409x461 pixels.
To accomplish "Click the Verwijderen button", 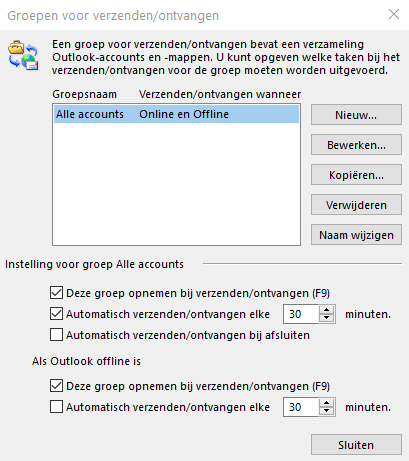I will 356,205.
